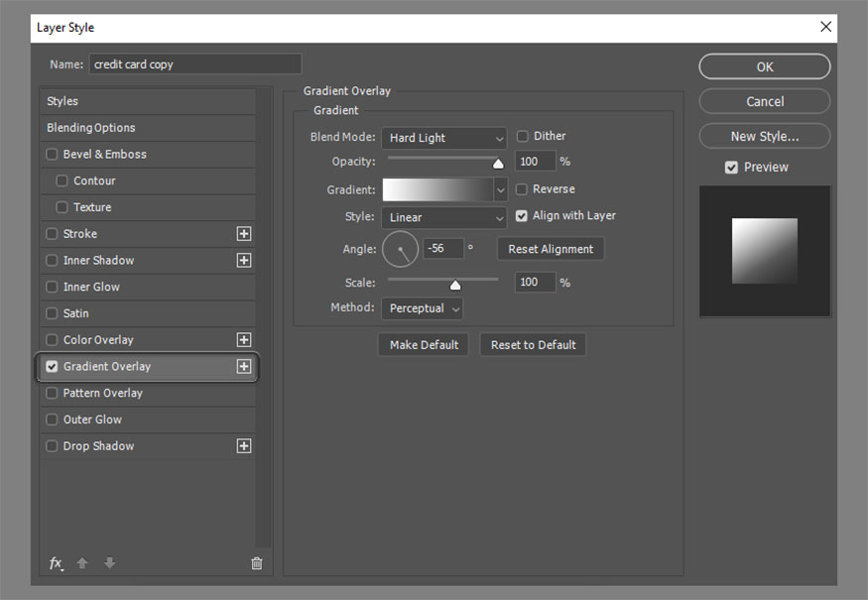This screenshot has height=600, width=868.
Task: Add another Gradient Overlay via plus icon
Action: [244, 366]
